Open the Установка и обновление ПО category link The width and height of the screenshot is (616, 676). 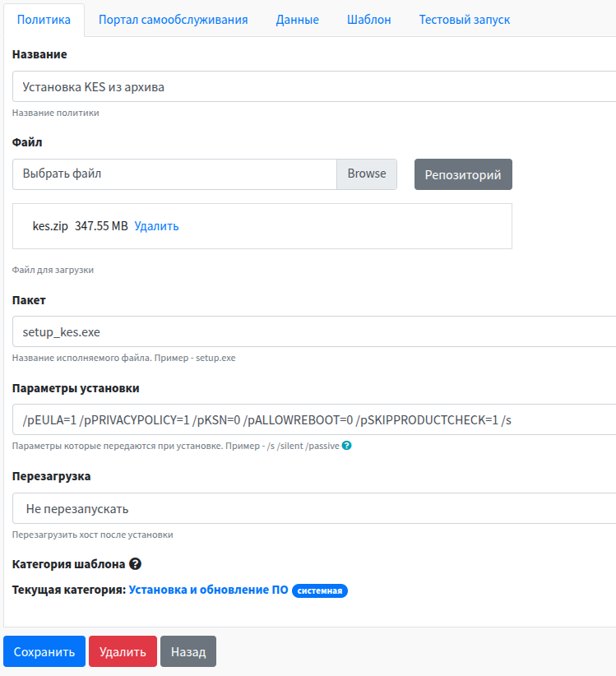coord(208,590)
